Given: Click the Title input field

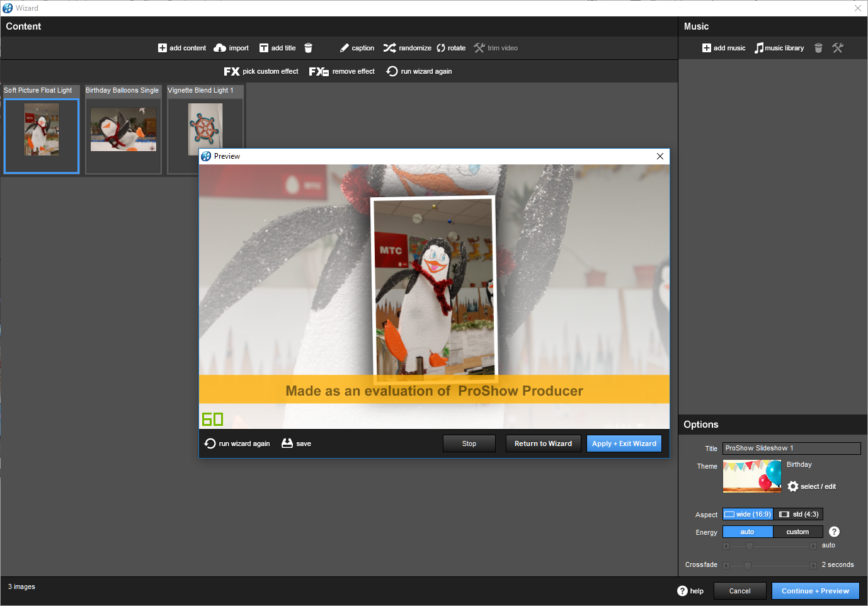Looking at the screenshot, I should click(791, 449).
